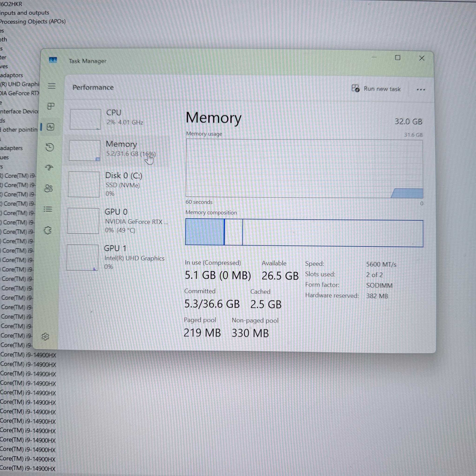Open the Startup apps icon
The width and height of the screenshot is (476, 476).
pos(49,168)
